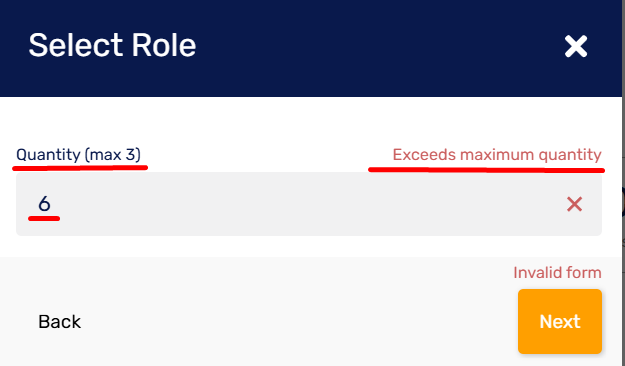Viewport: 625px width, 366px height.
Task: Select the entered value 6
Action: pos(44,204)
